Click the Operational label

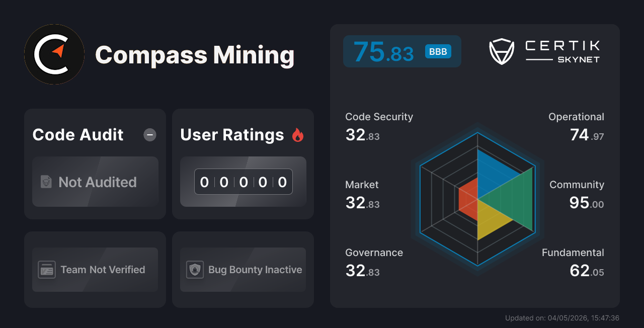tap(576, 117)
